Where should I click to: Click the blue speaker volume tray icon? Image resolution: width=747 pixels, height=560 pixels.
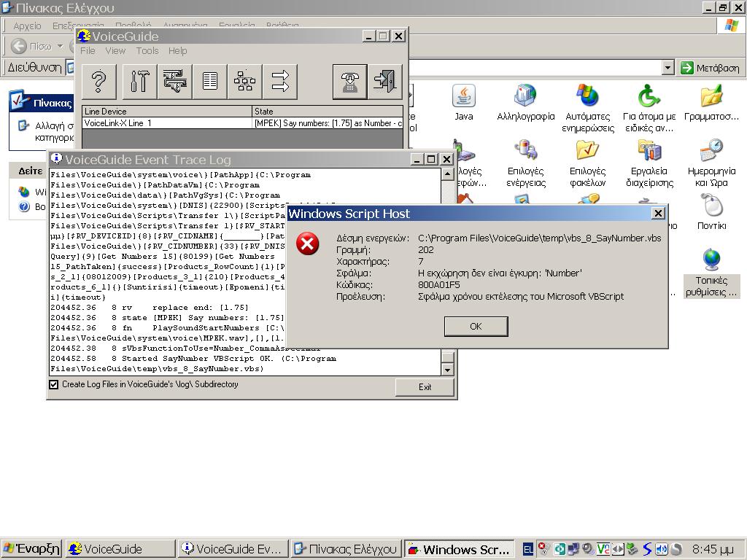(661, 549)
